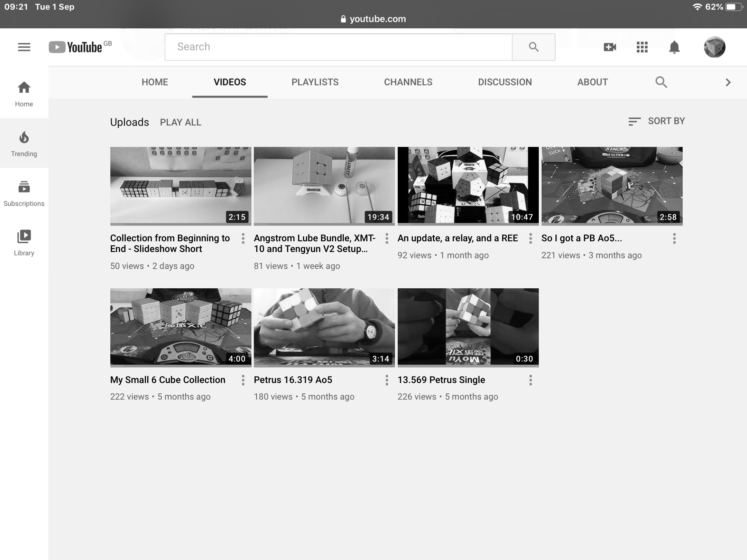Expand more channel tabs with right chevron
The width and height of the screenshot is (747, 560).
(x=728, y=82)
